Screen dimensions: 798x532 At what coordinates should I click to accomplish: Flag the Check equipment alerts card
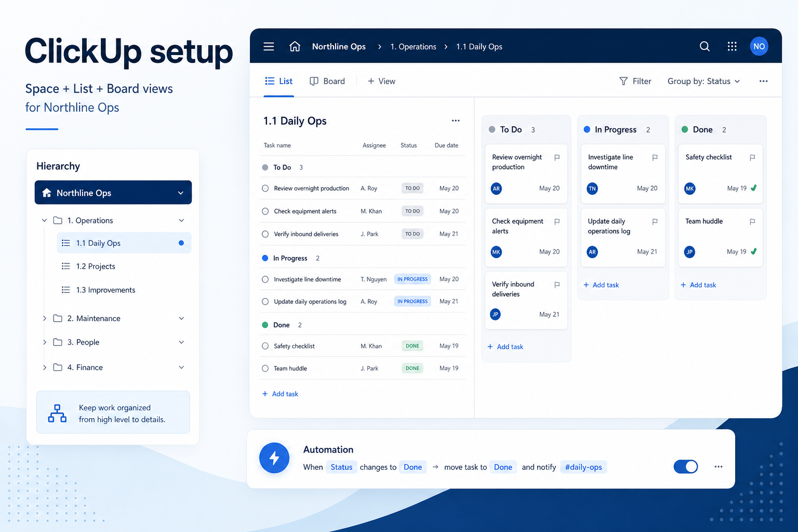(557, 221)
